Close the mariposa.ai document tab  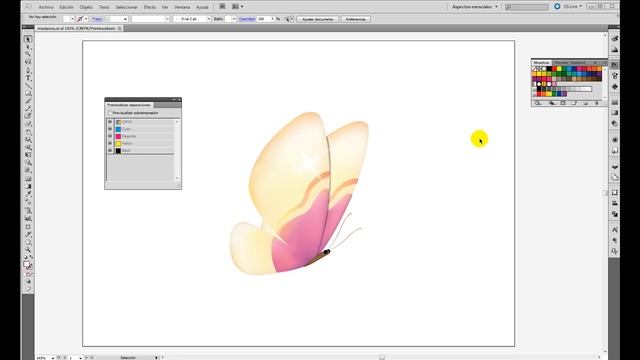(120, 29)
